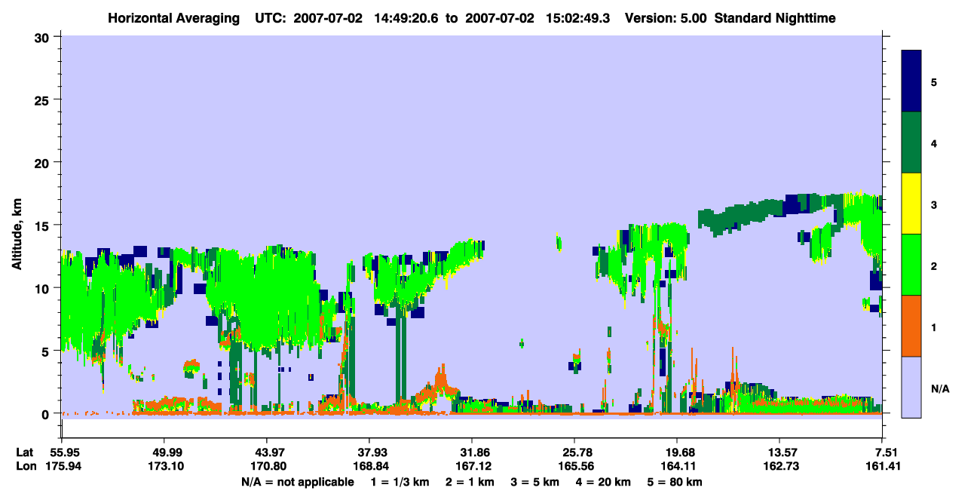980x503 pixels.
Task: Click the legend entry '4 = 20 km'
Action: (603, 482)
